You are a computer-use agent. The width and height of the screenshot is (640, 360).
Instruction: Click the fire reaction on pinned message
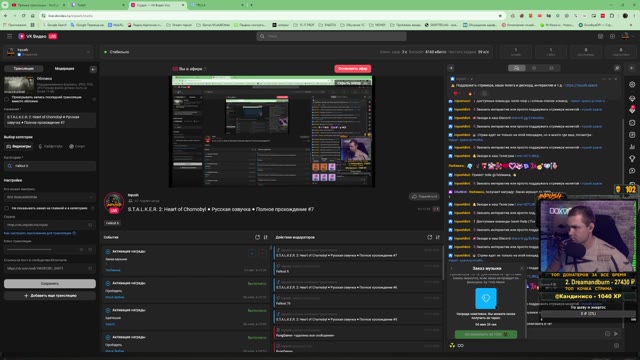(470, 93)
